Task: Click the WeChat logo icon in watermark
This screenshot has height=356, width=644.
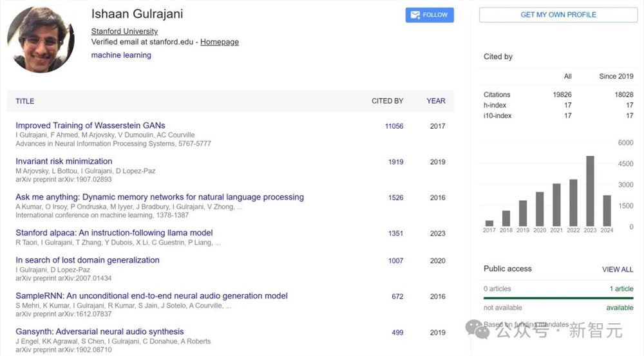Action: (482, 331)
